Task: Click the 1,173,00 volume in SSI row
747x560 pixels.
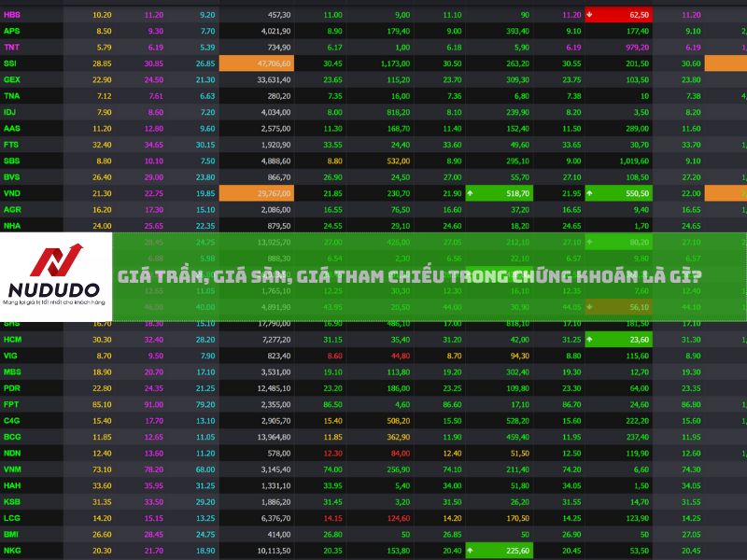Action: coord(395,63)
